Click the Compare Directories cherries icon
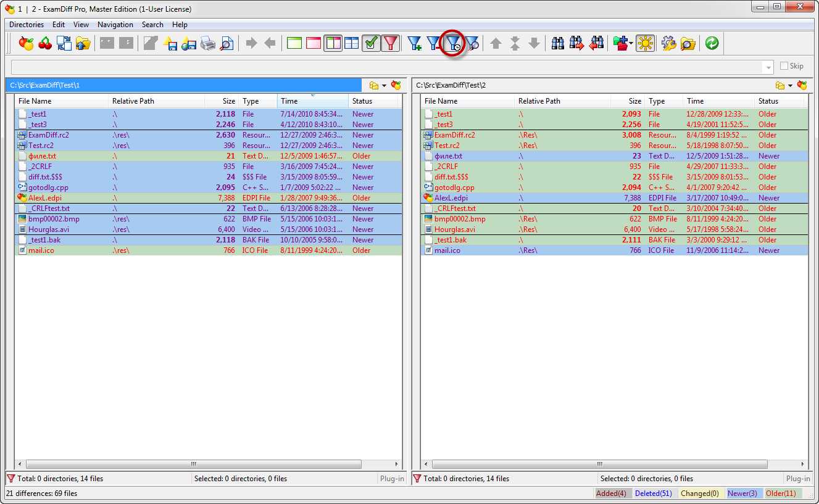Screen dimensions: 819x504 point(45,43)
